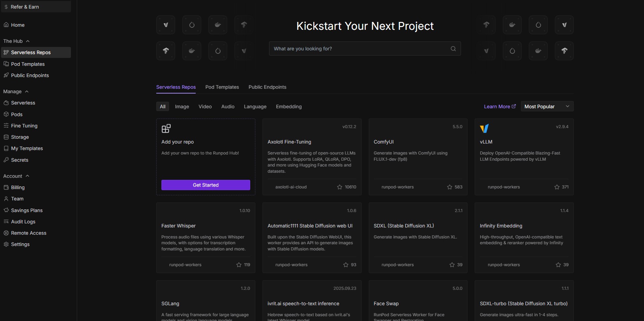Click the vLLM logo icon
The width and height of the screenshot is (644, 321).
[484, 128]
